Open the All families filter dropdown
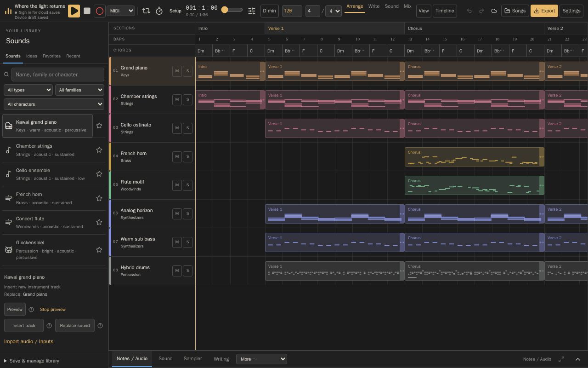The width and height of the screenshot is (588, 368). (79, 90)
